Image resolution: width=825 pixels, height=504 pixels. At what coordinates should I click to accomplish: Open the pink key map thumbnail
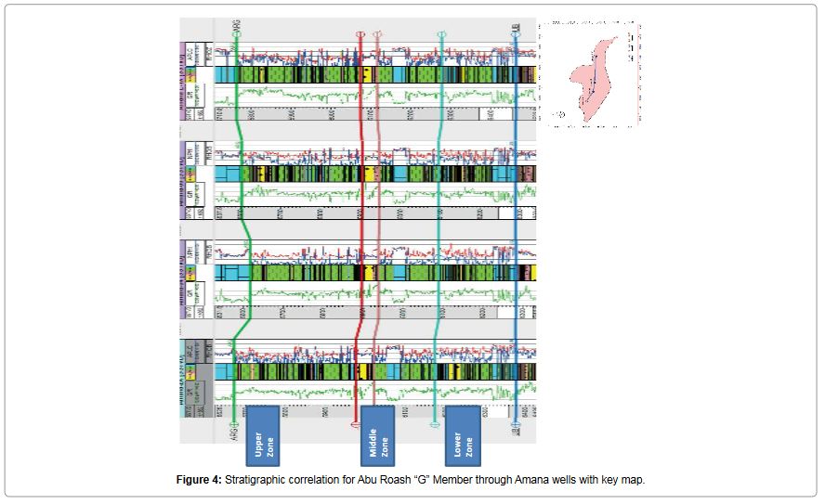click(595, 74)
